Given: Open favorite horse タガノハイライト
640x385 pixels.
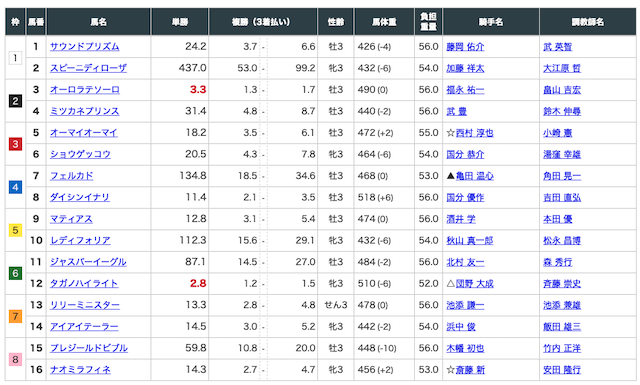Looking at the screenshot, I should coord(84,284).
